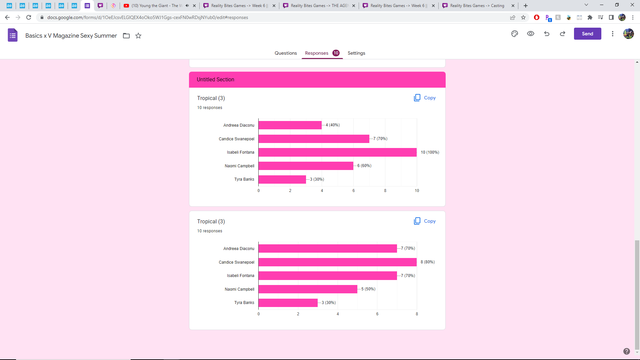
Task: Close the Reality Bites Games Casting tab
Action: coord(513,6)
